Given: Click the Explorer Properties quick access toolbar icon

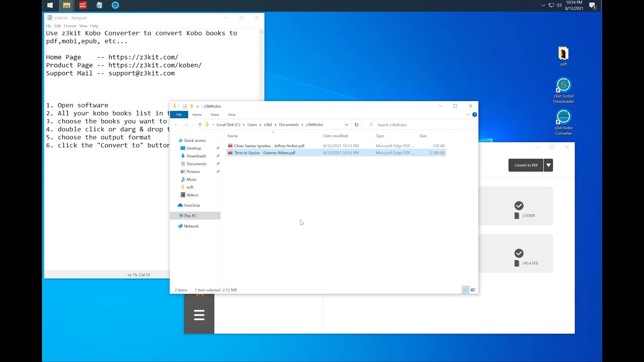Looking at the screenshot, I should pyautogui.click(x=185, y=106).
